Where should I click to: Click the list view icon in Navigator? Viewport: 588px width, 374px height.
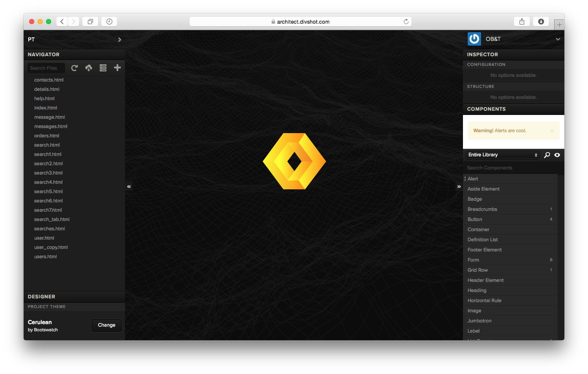pos(103,68)
